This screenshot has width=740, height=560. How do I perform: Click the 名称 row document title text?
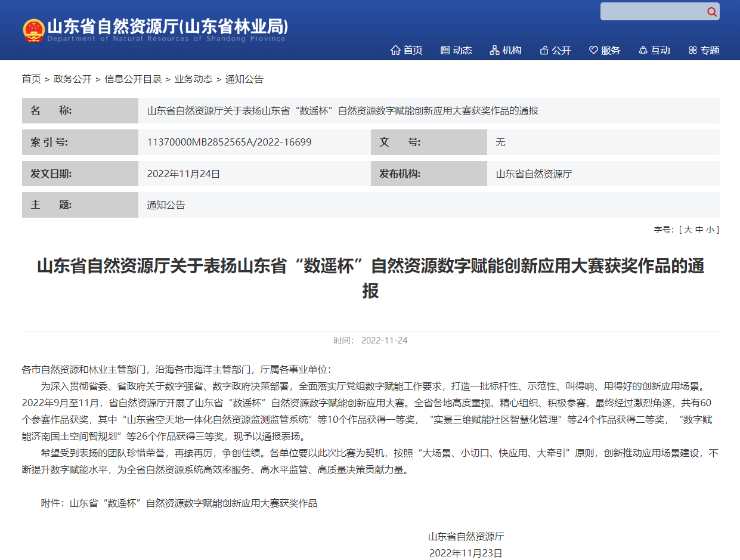pyautogui.click(x=342, y=111)
